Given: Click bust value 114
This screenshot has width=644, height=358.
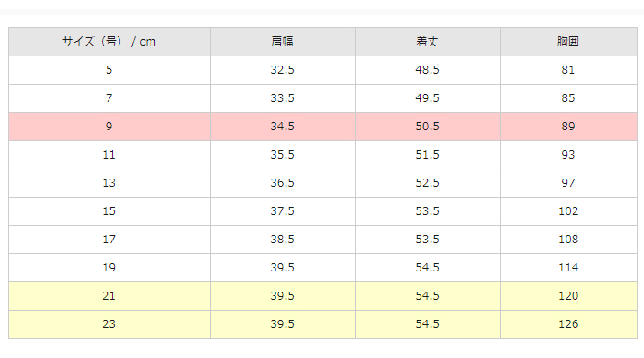Looking at the screenshot, I should (568, 268).
